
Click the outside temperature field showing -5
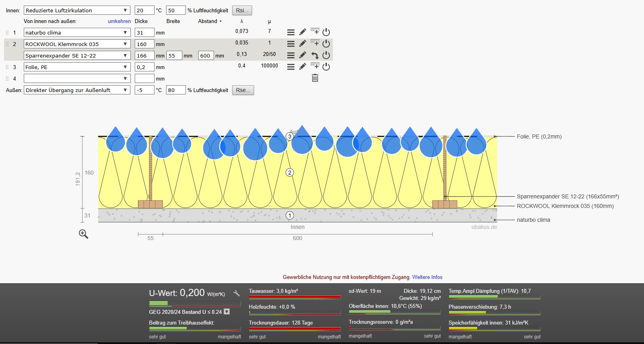coord(144,90)
